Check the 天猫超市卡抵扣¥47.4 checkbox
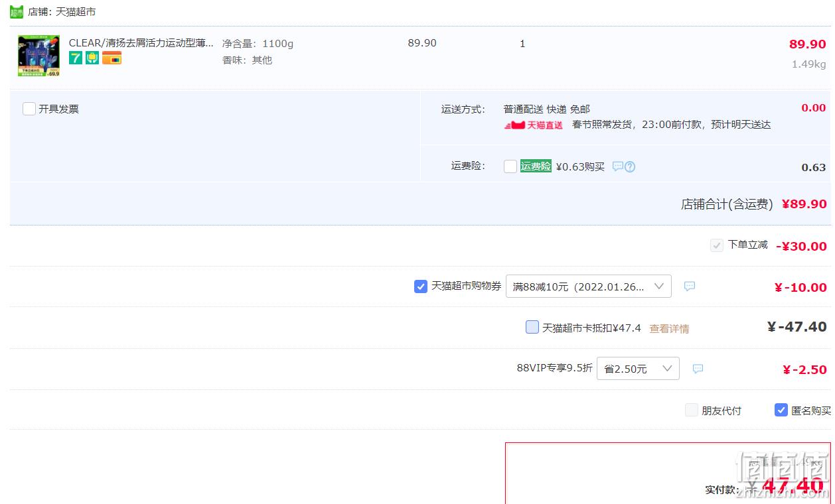 click(x=532, y=327)
